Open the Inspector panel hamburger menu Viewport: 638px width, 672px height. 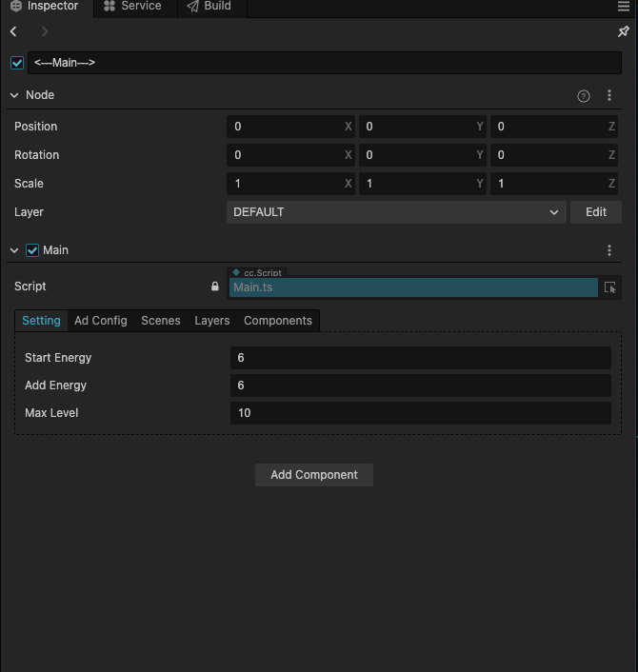tap(624, 7)
